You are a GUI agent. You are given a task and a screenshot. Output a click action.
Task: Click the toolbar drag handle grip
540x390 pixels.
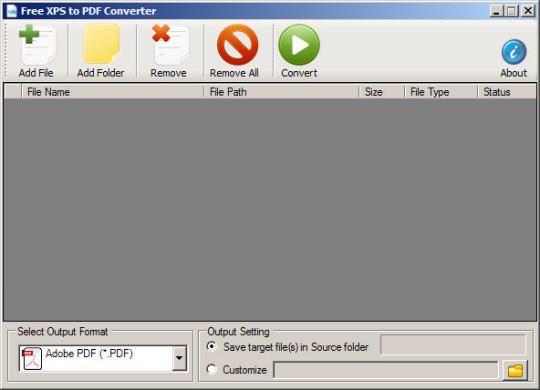(6, 51)
